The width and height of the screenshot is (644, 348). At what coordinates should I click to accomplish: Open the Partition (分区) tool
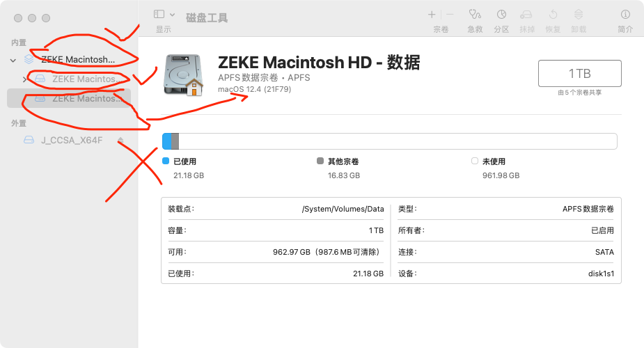pos(501,15)
